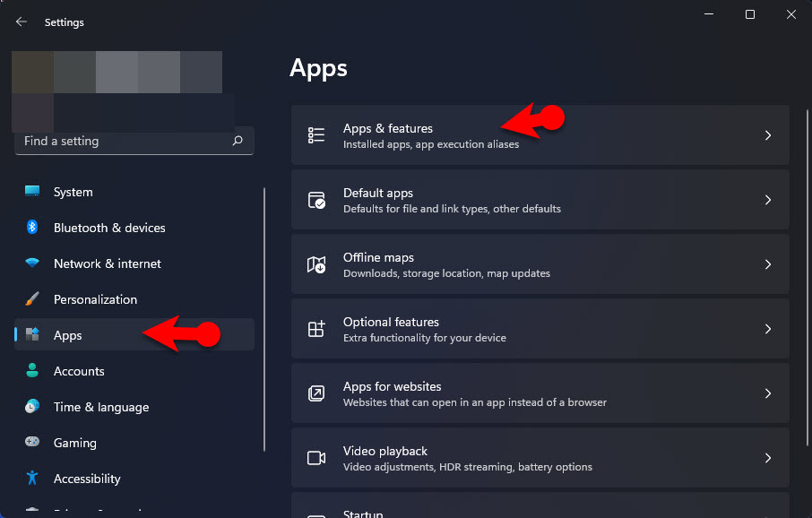The image size is (812, 518).
Task: Select Apps in the sidebar
Action: 134,334
